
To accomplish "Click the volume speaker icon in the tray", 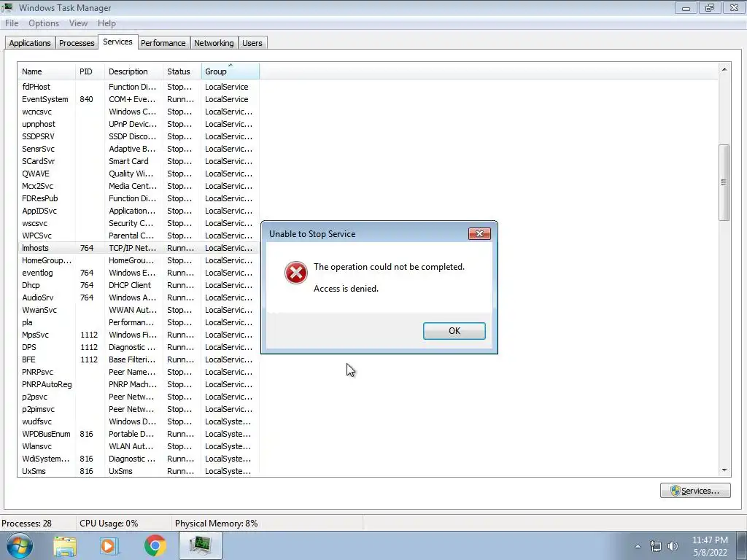I will [673, 546].
